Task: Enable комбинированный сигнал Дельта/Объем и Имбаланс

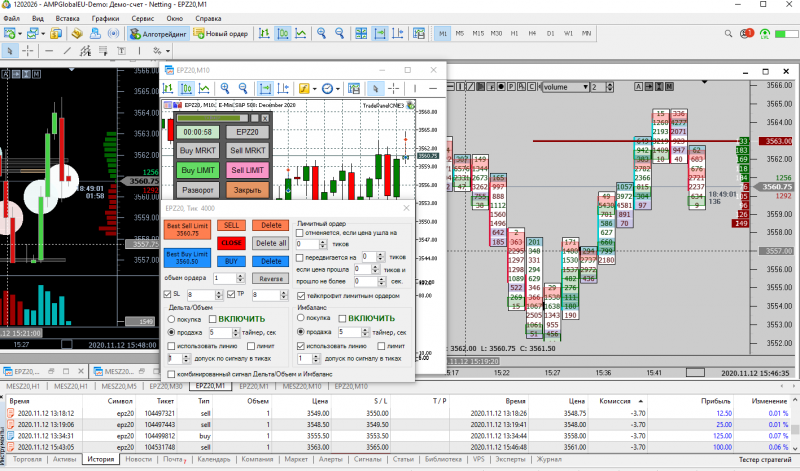Action: [171, 374]
